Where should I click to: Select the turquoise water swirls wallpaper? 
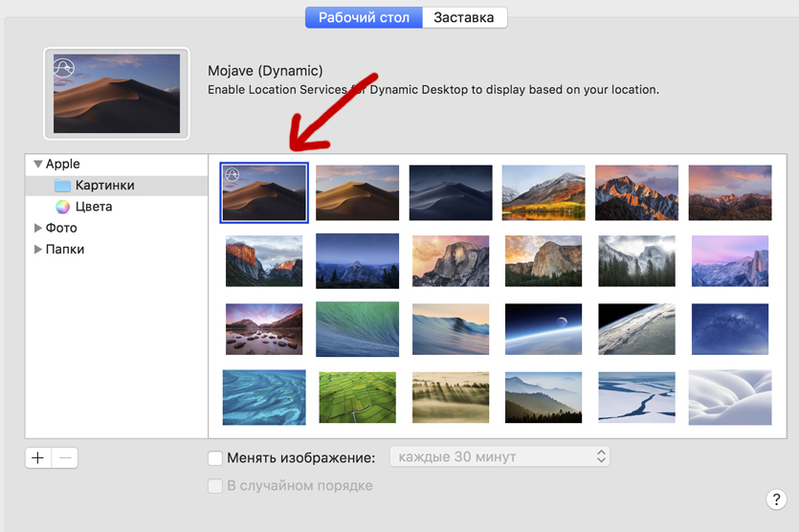[x=264, y=397]
